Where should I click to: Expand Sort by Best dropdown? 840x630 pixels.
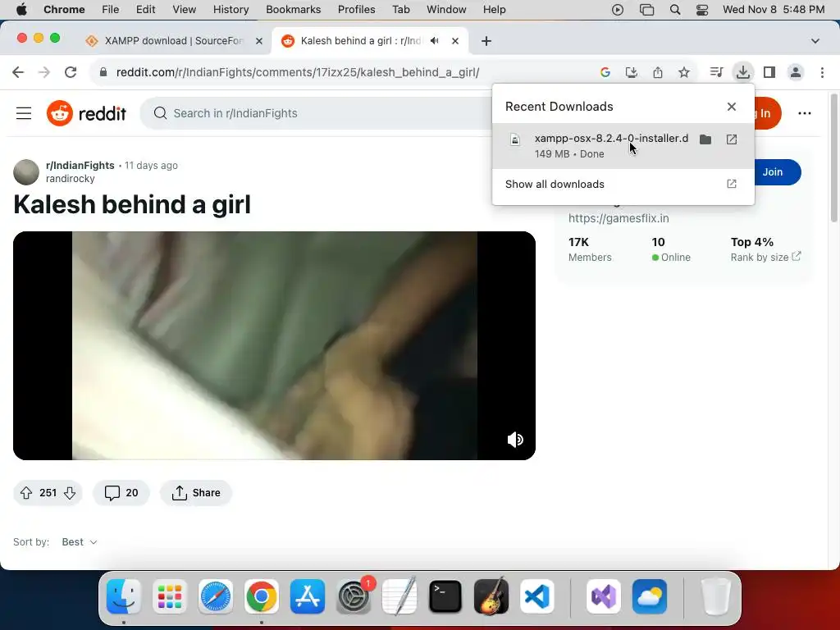(x=80, y=542)
